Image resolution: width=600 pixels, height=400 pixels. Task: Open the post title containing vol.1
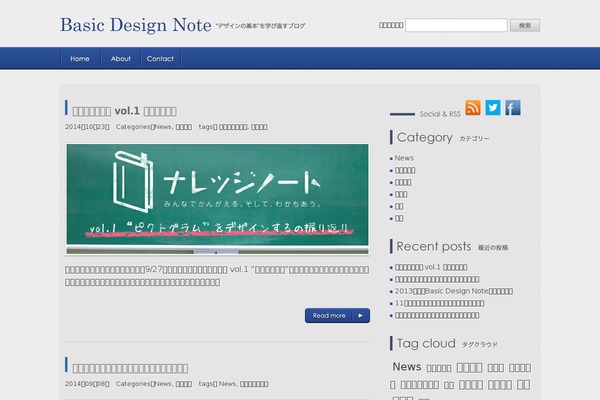coord(124,111)
